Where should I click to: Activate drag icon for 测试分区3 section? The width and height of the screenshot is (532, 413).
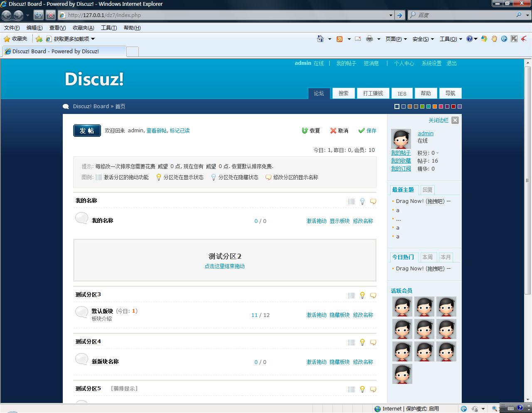pos(352,295)
